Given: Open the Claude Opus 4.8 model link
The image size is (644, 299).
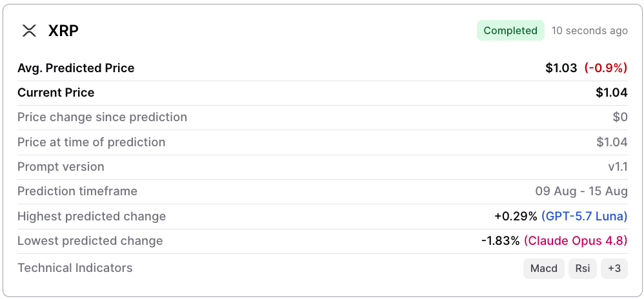Looking at the screenshot, I should pos(576,241).
